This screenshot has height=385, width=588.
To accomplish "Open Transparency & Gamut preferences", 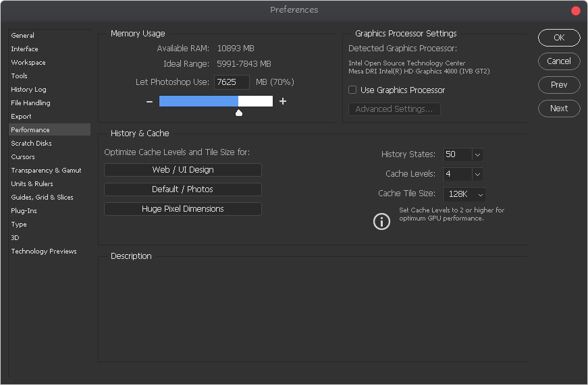I will point(49,170).
